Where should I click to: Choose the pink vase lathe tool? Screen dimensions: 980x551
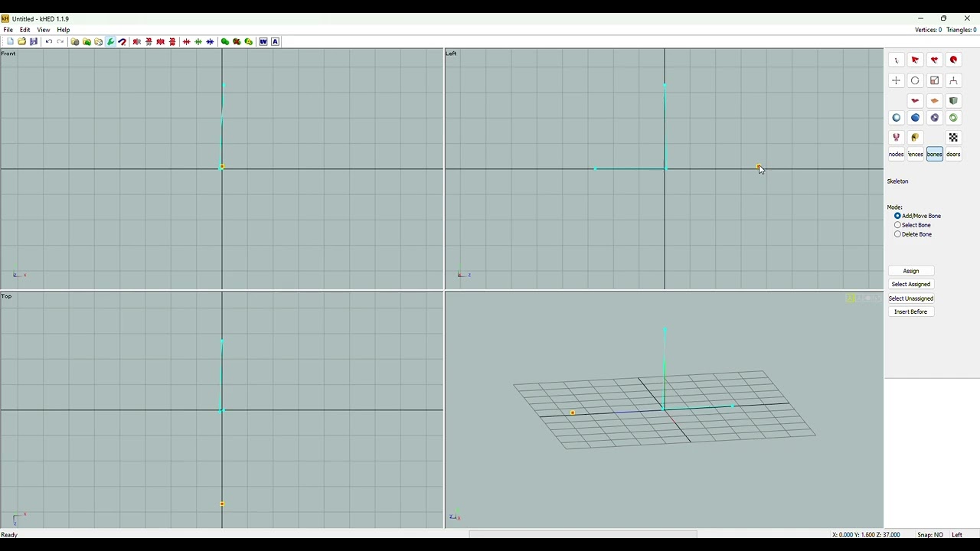pyautogui.click(x=897, y=138)
